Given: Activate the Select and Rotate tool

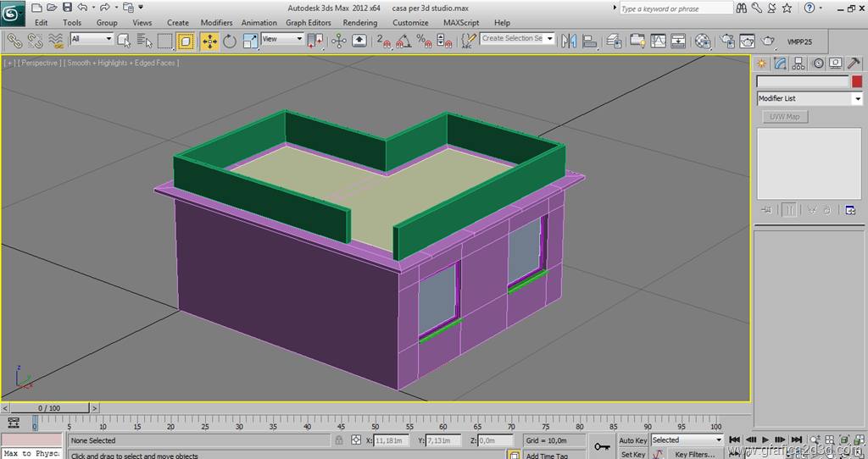Looking at the screenshot, I should point(230,41).
